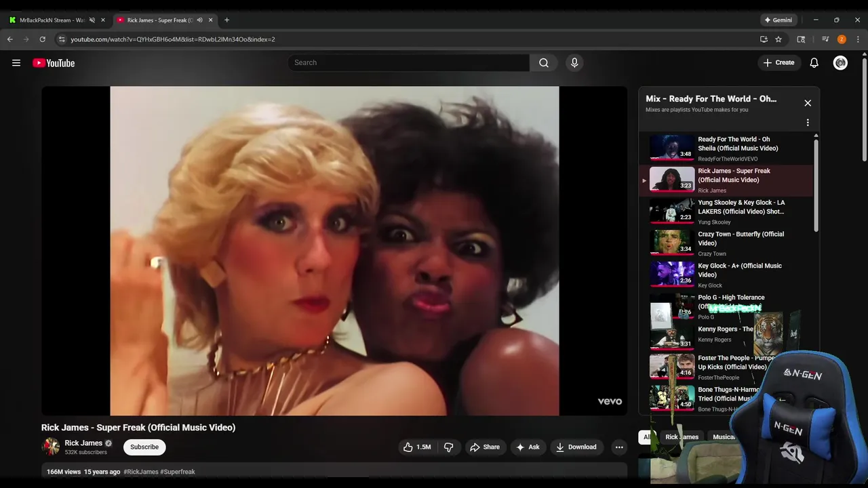Click the #Superfreak hashtag link

(x=178, y=472)
